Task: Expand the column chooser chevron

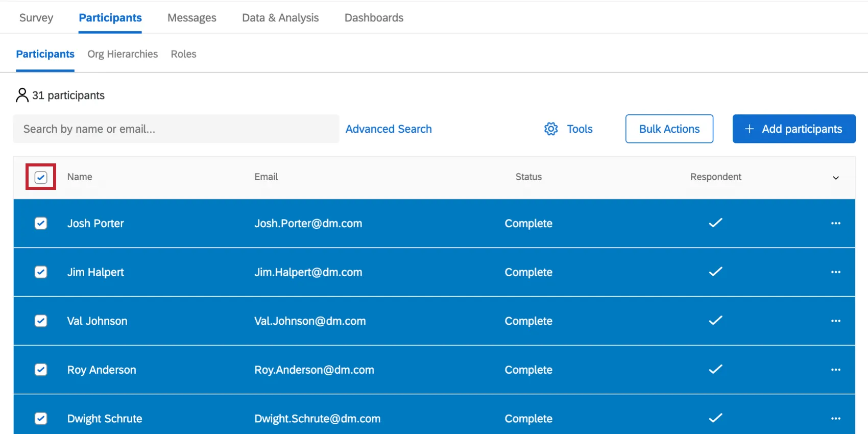Action: (835, 178)
